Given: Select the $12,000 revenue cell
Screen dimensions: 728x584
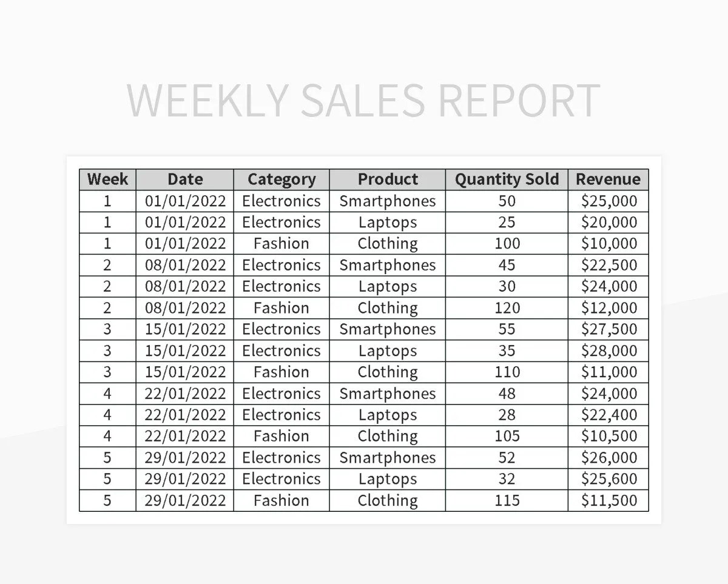Looking at the screenshot, I should [608, 307].
